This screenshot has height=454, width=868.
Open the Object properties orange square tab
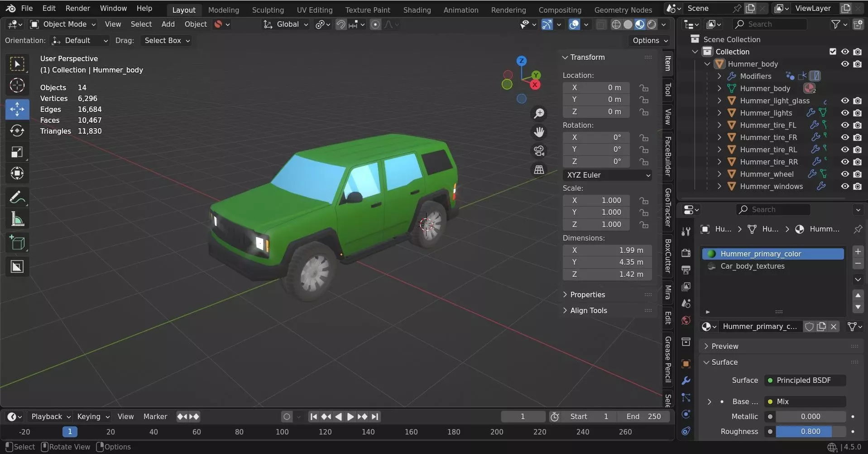[x=686, y=364]
